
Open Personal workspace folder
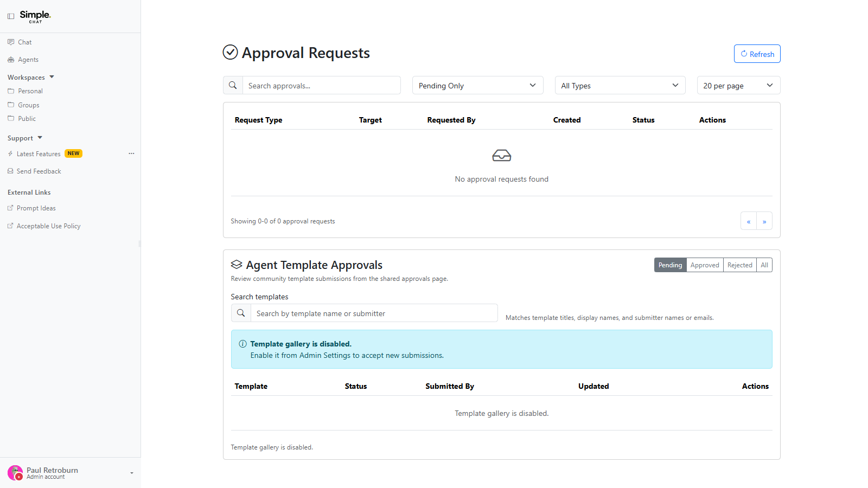tap(30, 91)
